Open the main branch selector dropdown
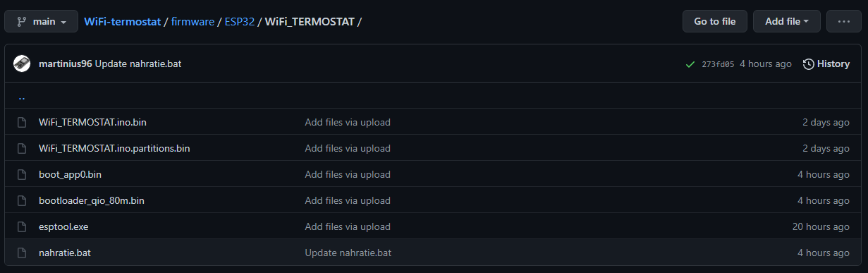868x273 pixels. click(x=41, y=21)
